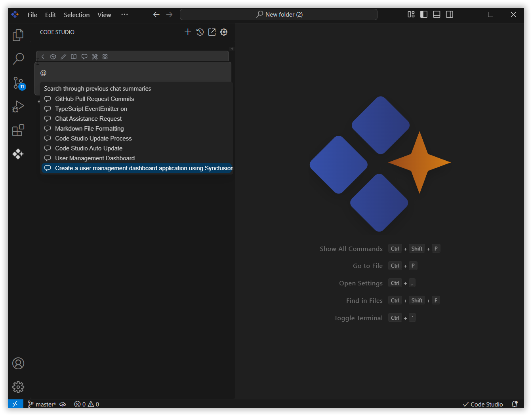Image resolution: width=532 pixels, height=416 pixels.
Task: Open the File menu
Action: pos(32,15)
